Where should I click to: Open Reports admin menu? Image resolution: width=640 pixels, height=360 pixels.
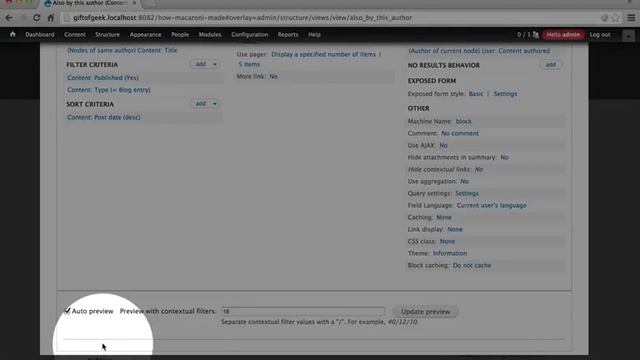click(288, 35)
